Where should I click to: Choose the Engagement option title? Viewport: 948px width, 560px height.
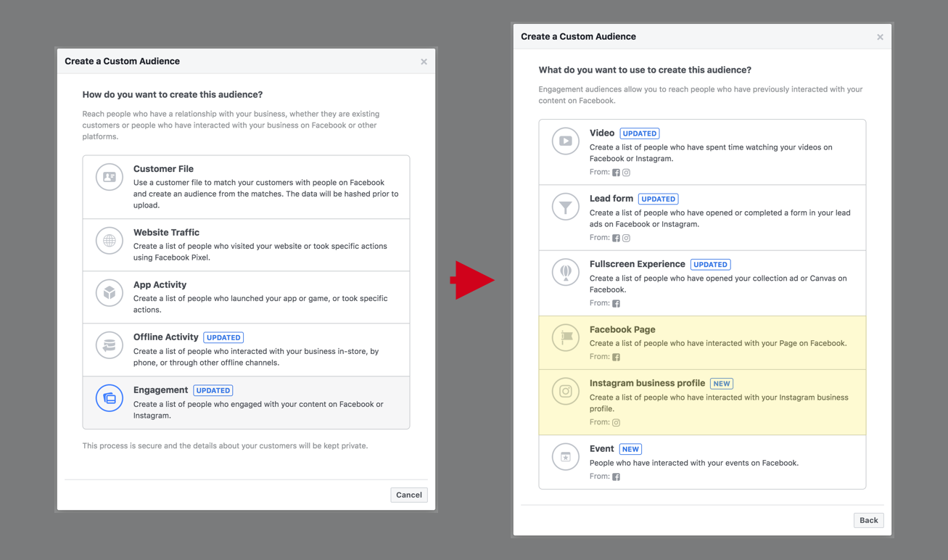tap(160, 390)
